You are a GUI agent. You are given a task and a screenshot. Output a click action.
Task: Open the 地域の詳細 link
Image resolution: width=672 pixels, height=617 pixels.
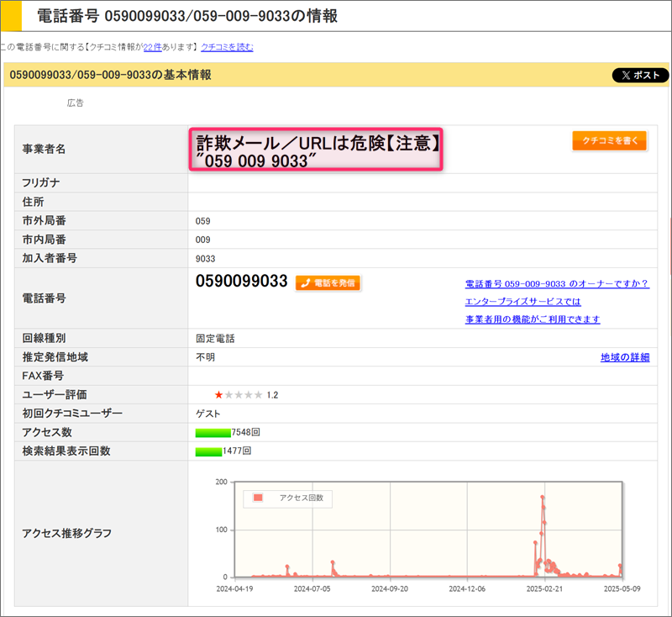point(625,357)
